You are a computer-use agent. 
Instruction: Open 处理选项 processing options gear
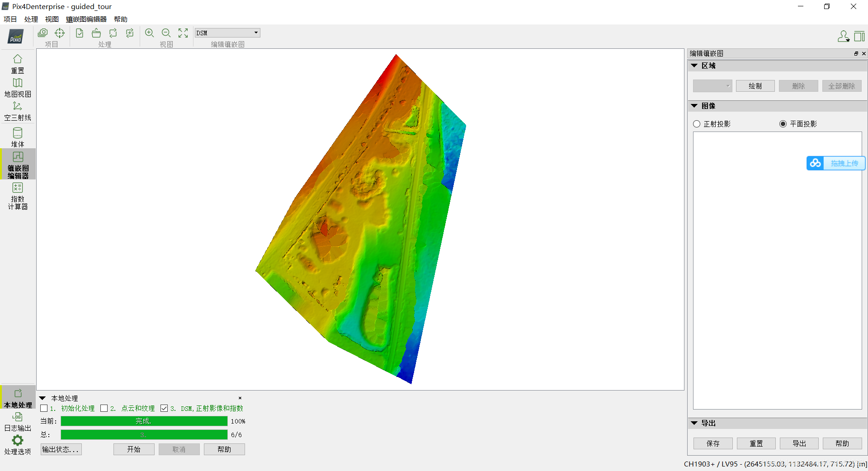pos(18,445)
